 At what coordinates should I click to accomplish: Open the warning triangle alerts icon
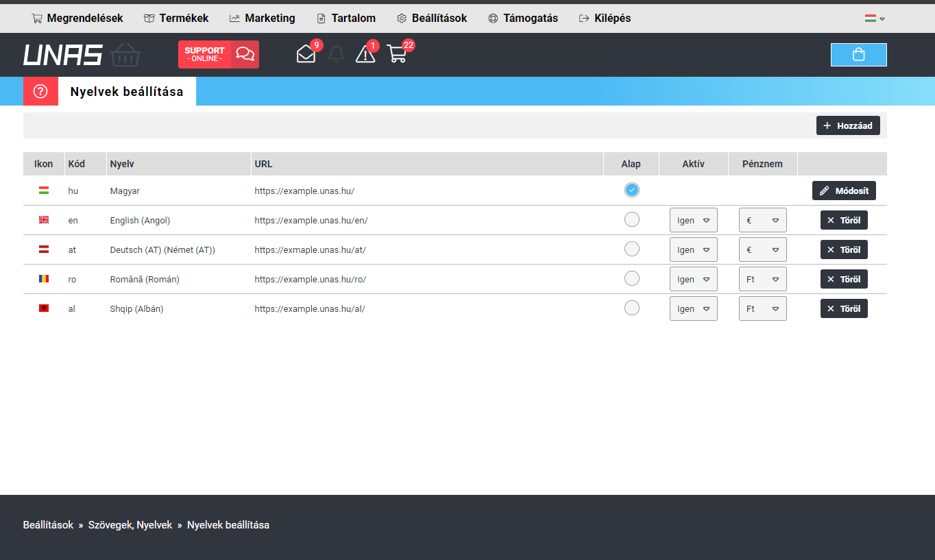365,54
